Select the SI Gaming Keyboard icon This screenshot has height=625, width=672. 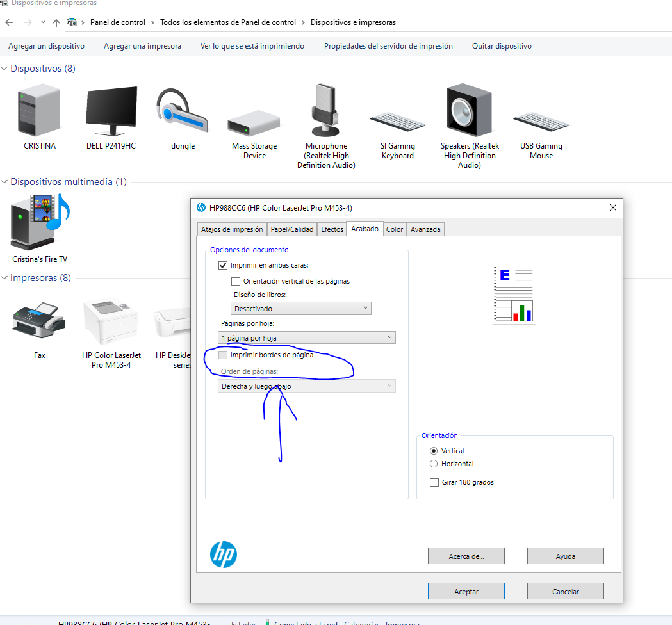point(398,122)
